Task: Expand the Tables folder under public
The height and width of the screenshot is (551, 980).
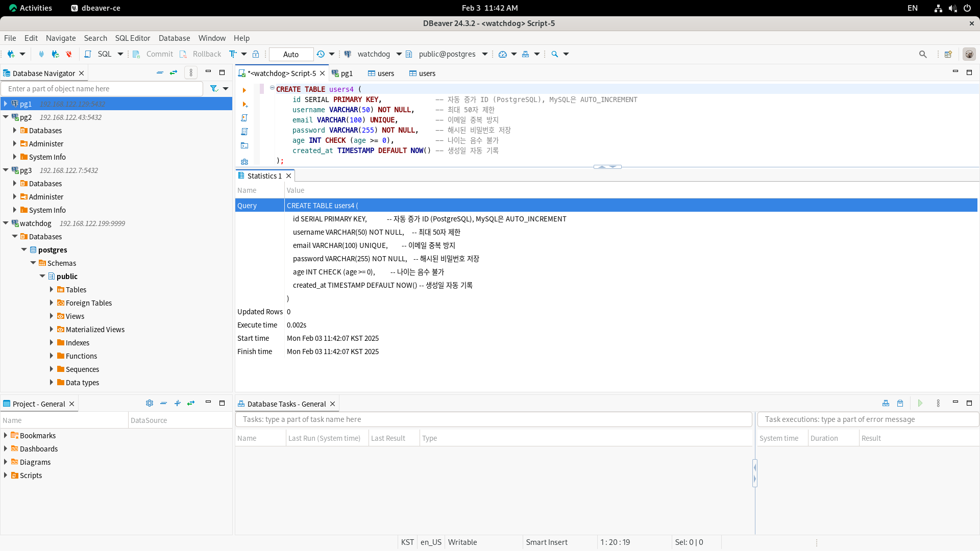Action: 52,289
